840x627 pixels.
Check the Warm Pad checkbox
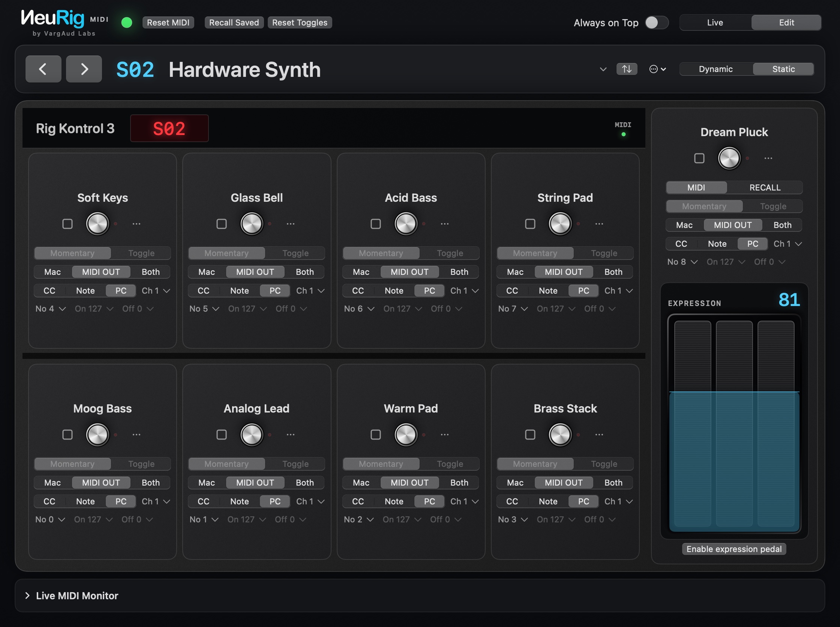[x=376, y=435]
